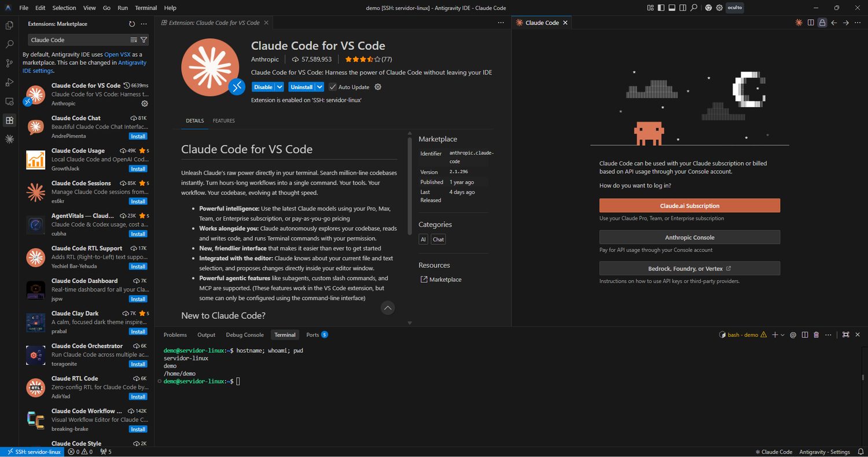
Task: Split the terminal panel
Action: click(804, 335)
